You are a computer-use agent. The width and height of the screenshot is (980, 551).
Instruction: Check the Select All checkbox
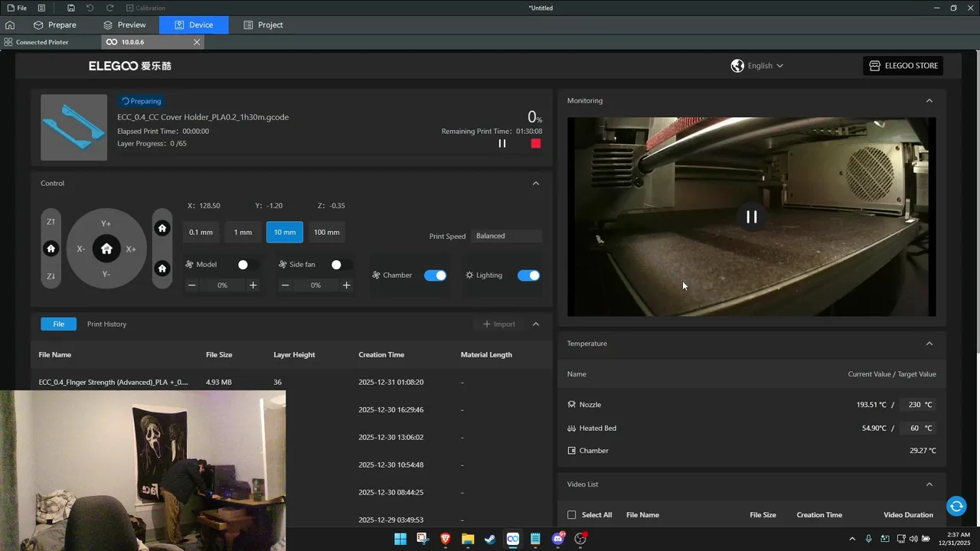[x=571, y=515]
